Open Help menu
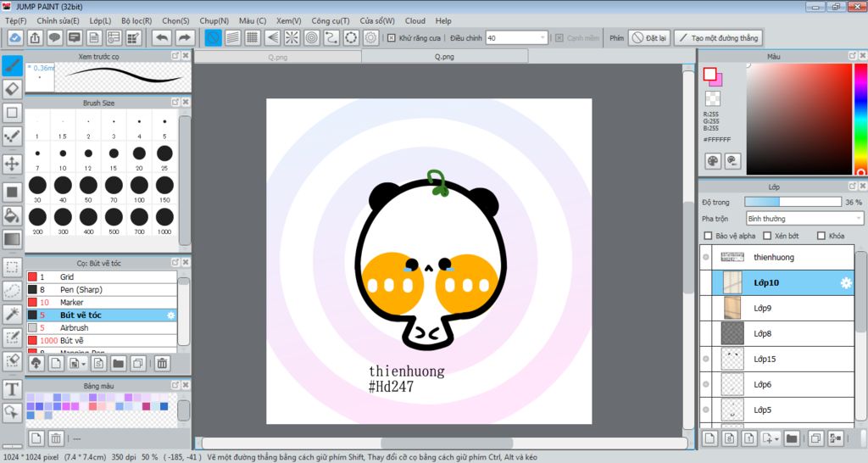The width and height of the screenshot is (868, 463). coord(442,21)
